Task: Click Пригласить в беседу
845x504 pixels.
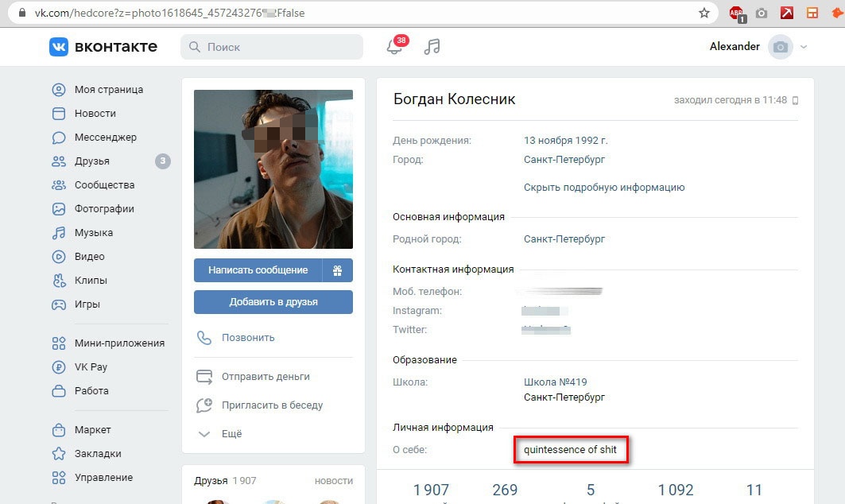Action: (x=272, y=405)
